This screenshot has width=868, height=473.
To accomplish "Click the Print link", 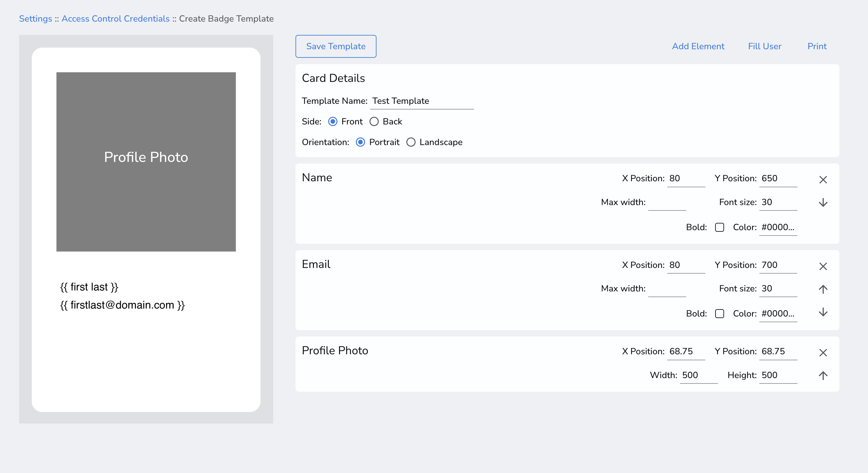I will (817, 46).
